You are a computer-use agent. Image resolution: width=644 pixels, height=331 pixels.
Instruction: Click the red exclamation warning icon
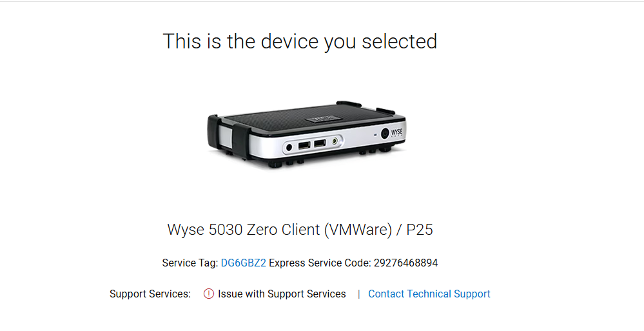[x=209, y=294]
